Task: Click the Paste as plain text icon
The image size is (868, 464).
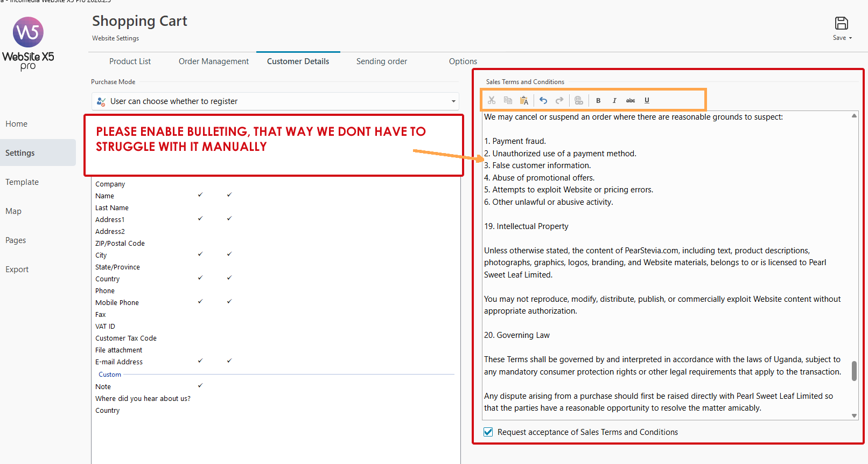Action: click(524, 100)
